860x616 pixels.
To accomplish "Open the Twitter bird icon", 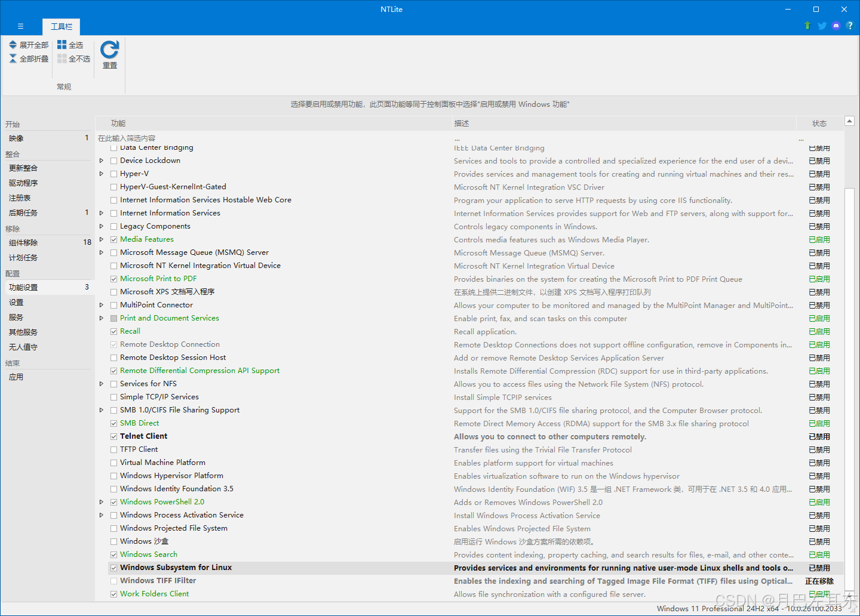I will pos(822,26).
